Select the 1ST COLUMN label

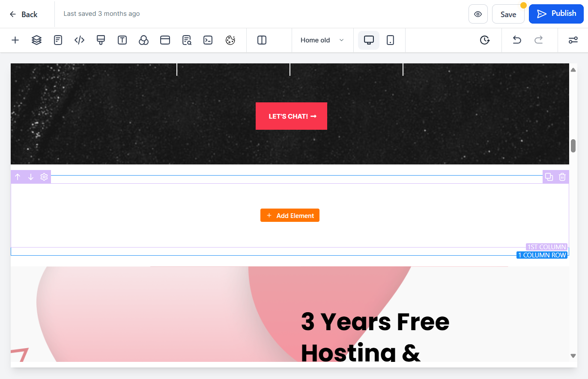[547, 247]
